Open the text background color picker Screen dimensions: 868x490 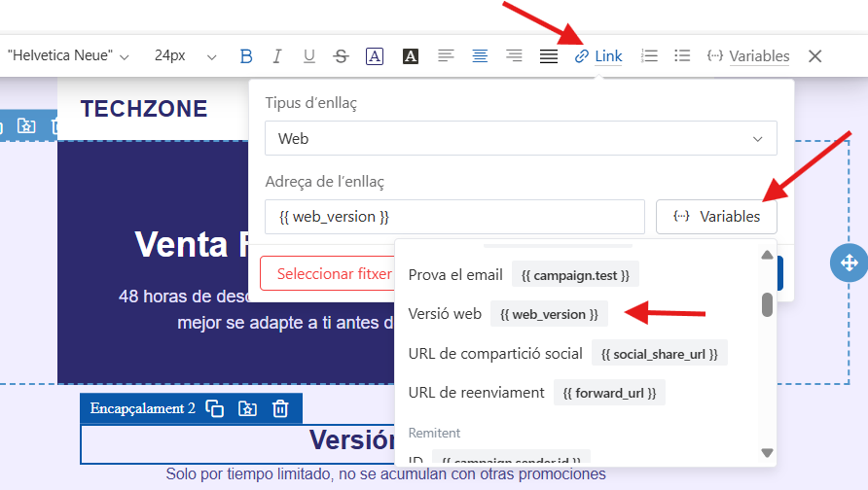coord(411,55)
